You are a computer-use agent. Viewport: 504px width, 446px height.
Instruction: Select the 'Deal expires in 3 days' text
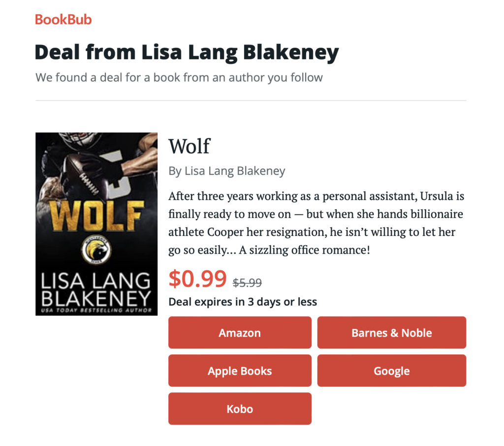tap(243, 302)
